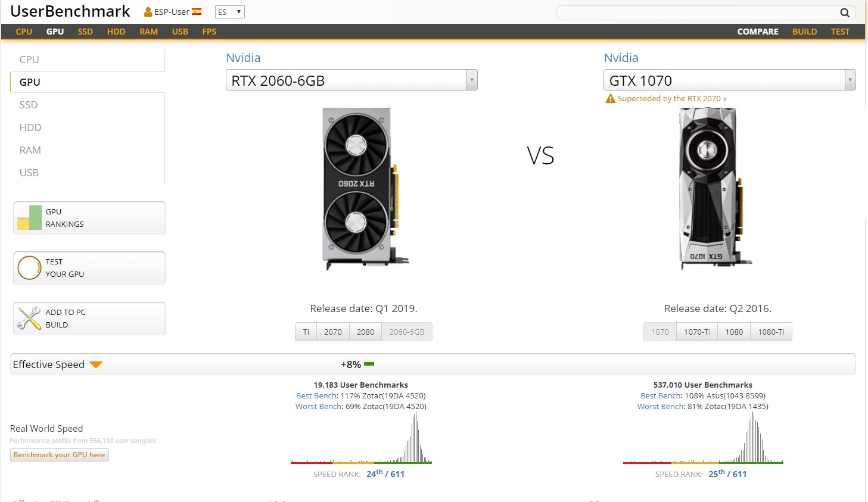Image resolution: width=868 pixels, height=502 pixels.
Task: Click the 1070-Ti variant button
Action: click(x=697, y=332)
